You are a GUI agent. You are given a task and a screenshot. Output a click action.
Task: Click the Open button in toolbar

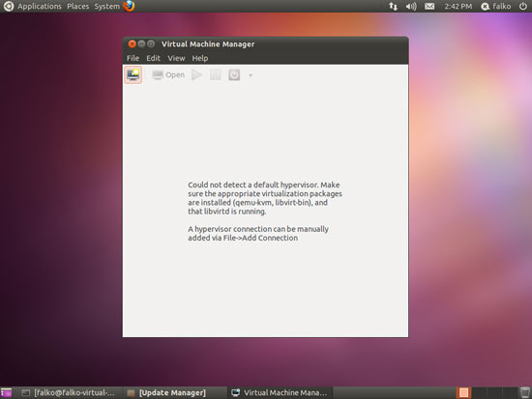[168, 75]
